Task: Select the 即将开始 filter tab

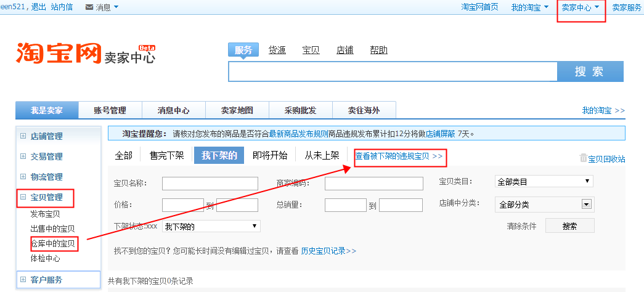Action: [x=270, y=156]
